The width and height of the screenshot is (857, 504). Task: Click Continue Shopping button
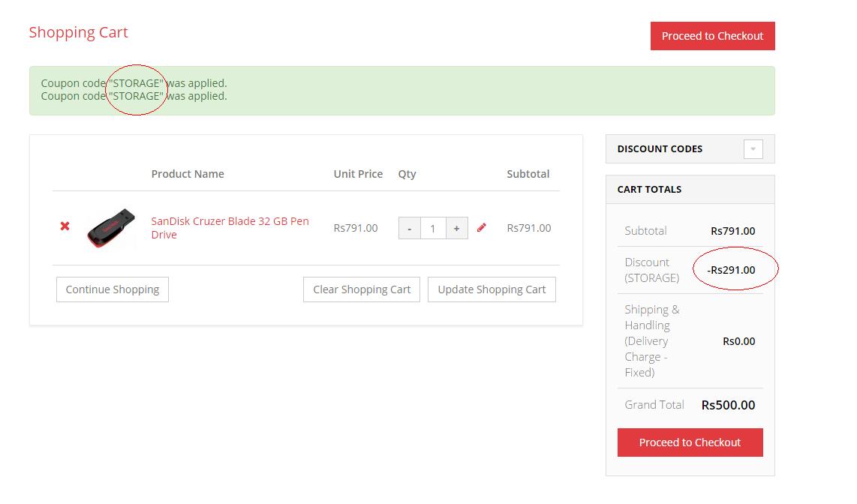(x=113, y=289)
